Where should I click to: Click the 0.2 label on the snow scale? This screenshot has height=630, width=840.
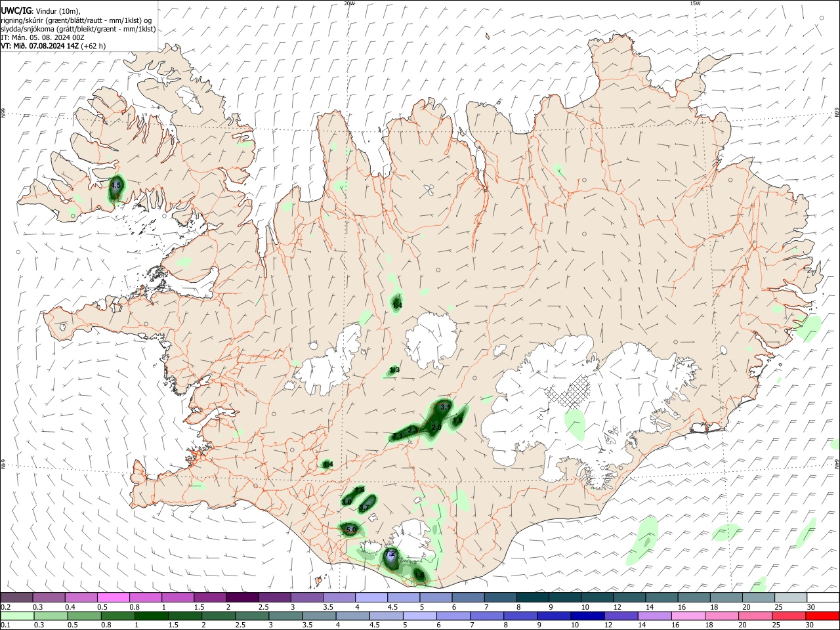(x=5, y=607)
